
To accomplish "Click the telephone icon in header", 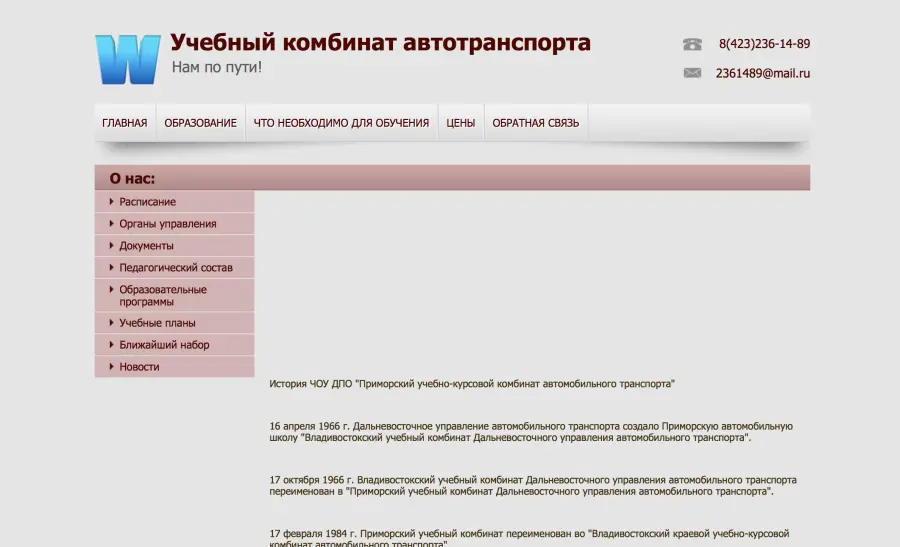I will pyautogui.click(x=692, y=44).
